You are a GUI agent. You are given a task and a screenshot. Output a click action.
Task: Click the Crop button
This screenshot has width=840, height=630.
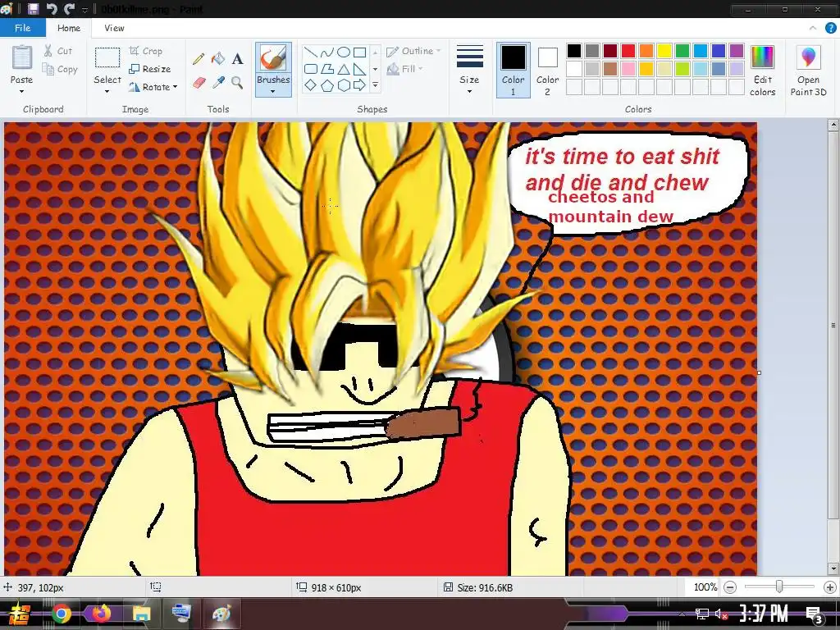[146, 51]
